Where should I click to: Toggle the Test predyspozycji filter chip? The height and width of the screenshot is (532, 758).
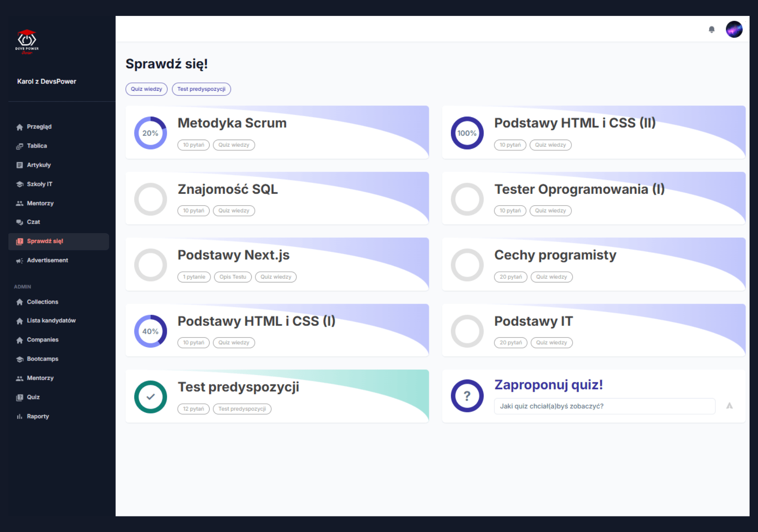click(x=201, y=89)
